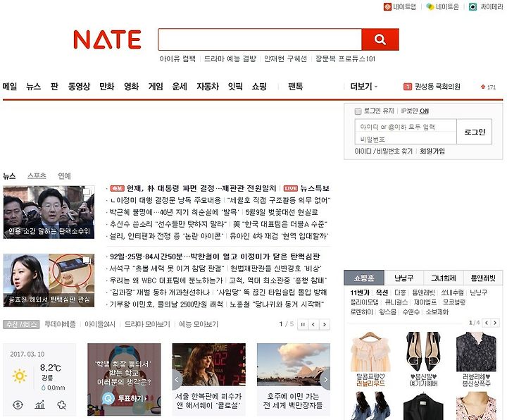This screenshot has height=420, width=507.
Task: Open the 메일 menu
Action: pyautogui.click(x=10, y=87)
